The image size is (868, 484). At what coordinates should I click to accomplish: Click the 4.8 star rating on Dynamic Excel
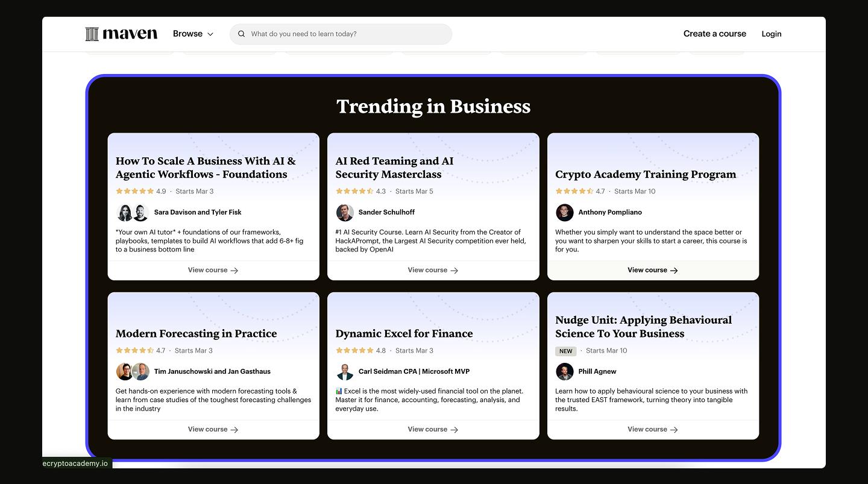tap(360, 350)
